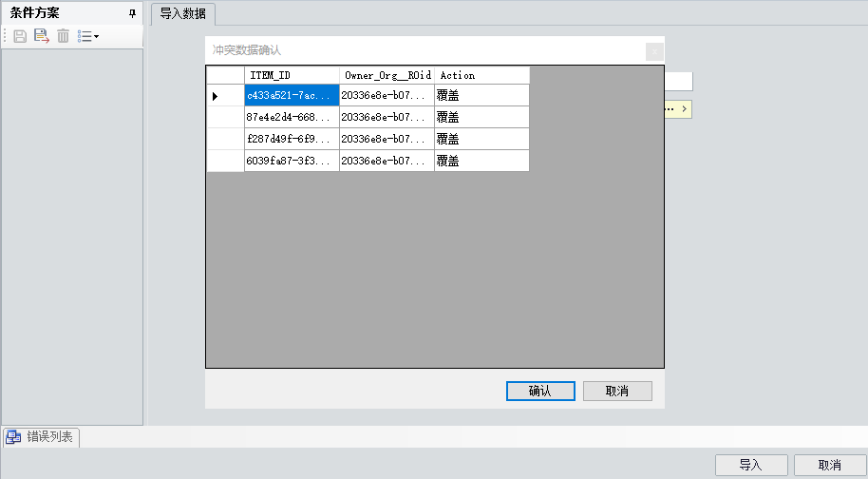This screenshot has width=868, height=479.
Task: Click row header with current-row arrow
Action: (225, 95)
